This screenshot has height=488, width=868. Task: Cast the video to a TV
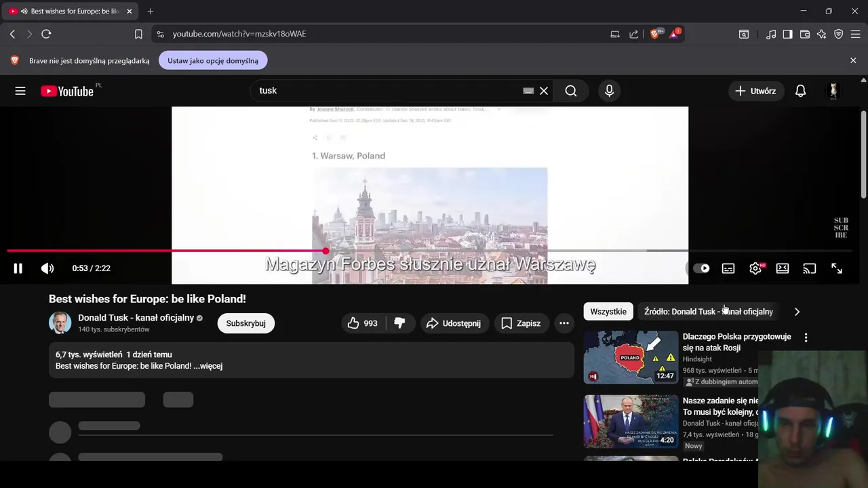click(x=810, y=268)
